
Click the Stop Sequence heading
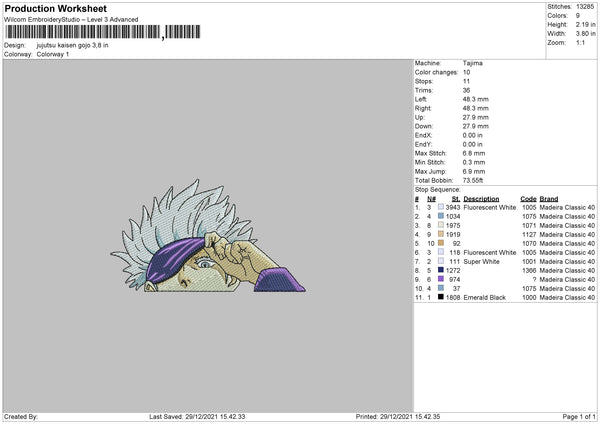point(438,189)
